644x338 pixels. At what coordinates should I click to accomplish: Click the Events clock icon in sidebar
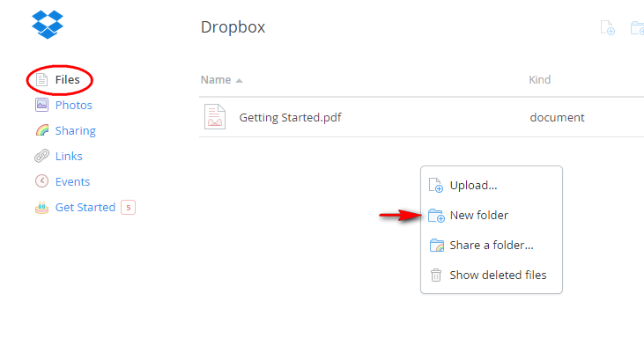point(41,181)
